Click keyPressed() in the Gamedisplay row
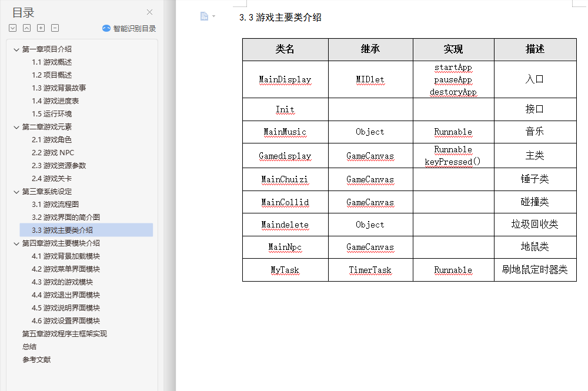588x391 pixels. coord(452,162)
